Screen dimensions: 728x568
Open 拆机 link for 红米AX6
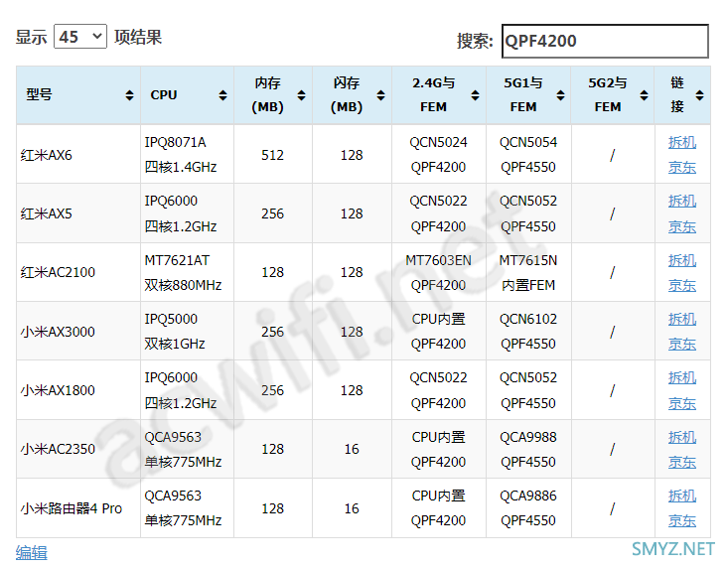pyautogui.click(x=682, y=142)
